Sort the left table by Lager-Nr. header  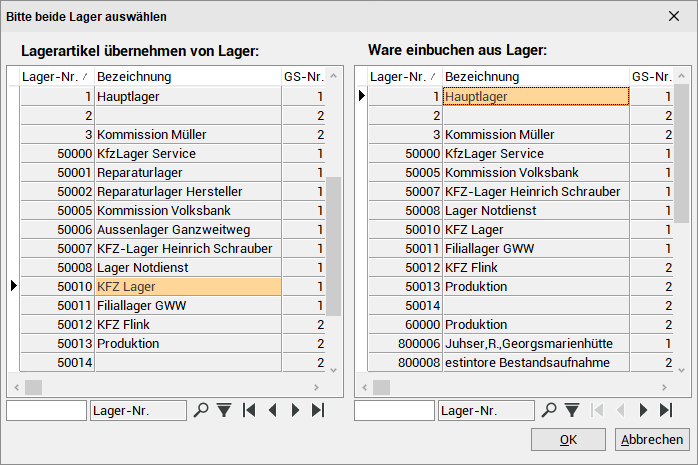(57, 77)
